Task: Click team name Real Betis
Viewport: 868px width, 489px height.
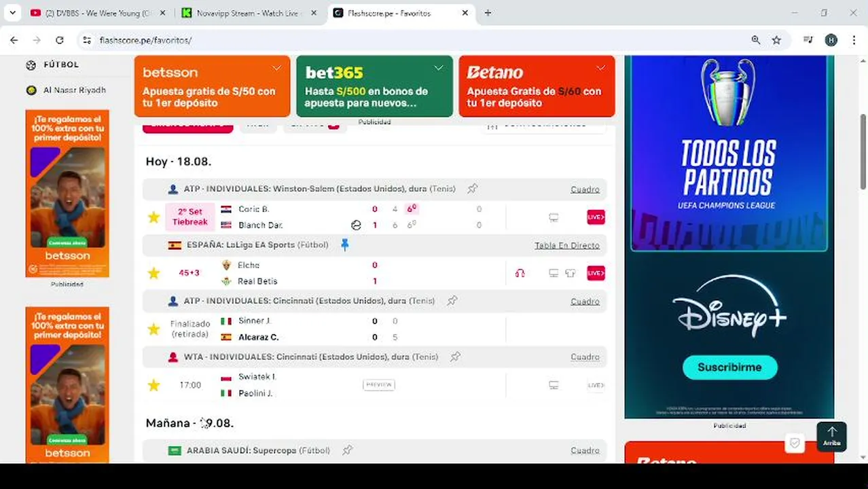Action: tap(257, 281)
